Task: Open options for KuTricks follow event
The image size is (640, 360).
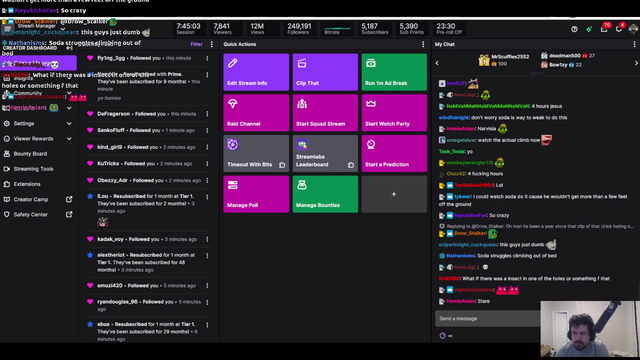Action: (x=207, y=164)
